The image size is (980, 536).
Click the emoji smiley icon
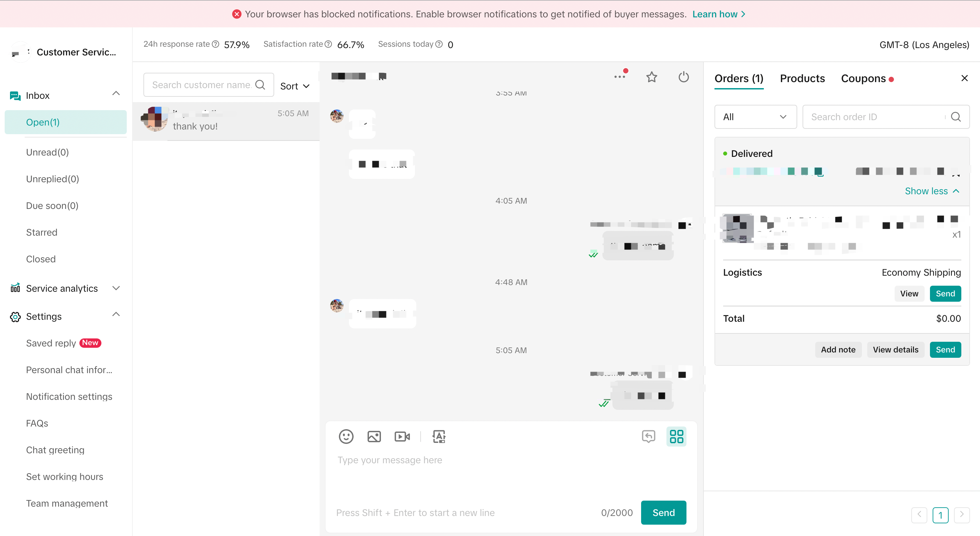click(x=346, y=436)
